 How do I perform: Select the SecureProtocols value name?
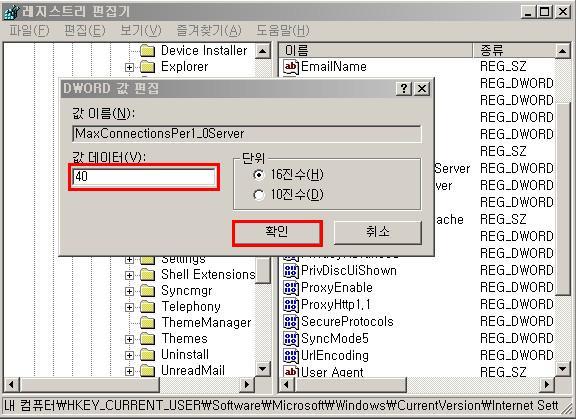coord(347,322)
